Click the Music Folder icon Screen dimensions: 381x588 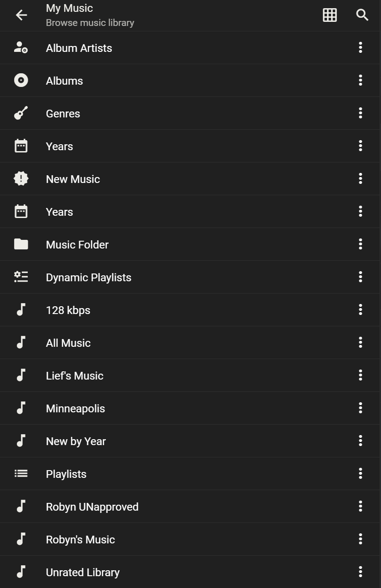coord(21,244)
